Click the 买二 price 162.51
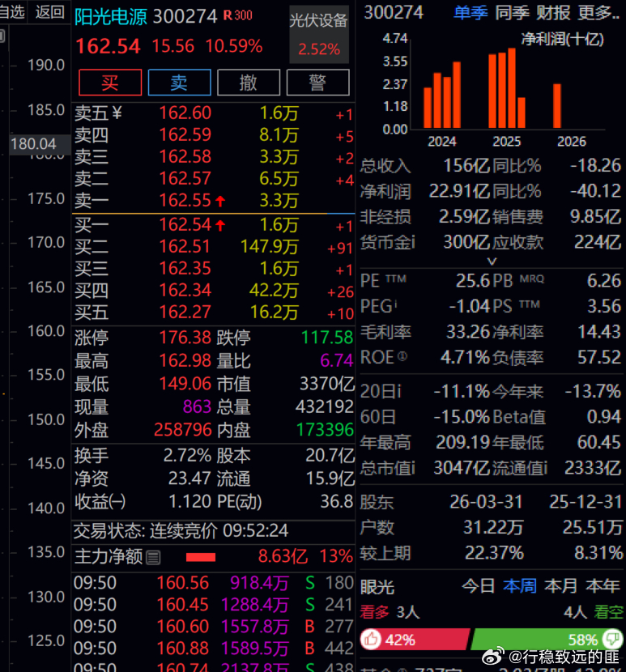The height and width of the screenshot is (672, 626). tap(185, 247)
